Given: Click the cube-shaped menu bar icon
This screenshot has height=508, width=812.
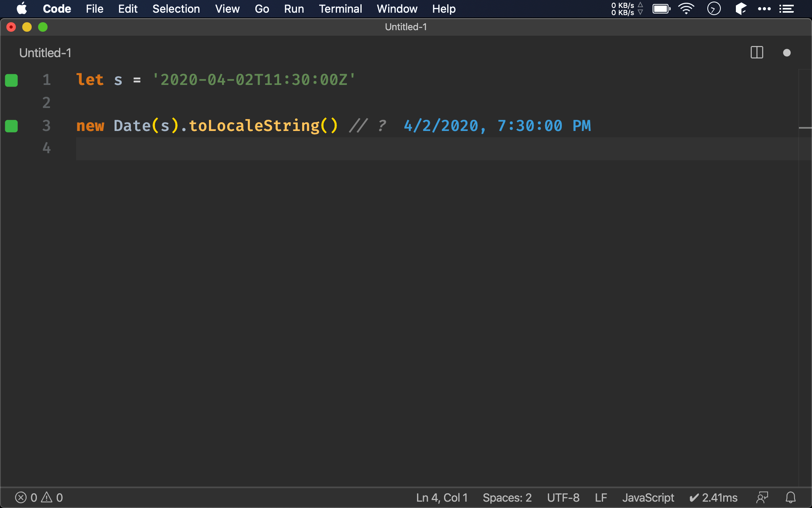Looking at the screenshot, I should (741, 9).
